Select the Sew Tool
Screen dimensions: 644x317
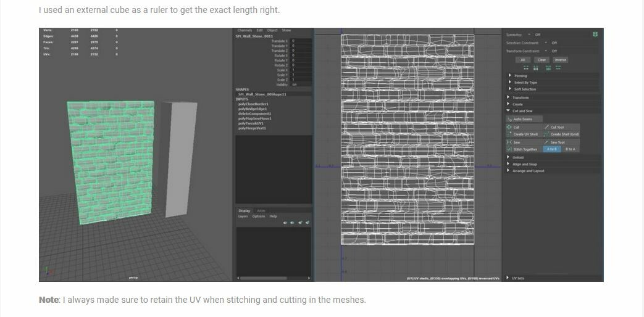pyautogui.click(x=561, y=142)
